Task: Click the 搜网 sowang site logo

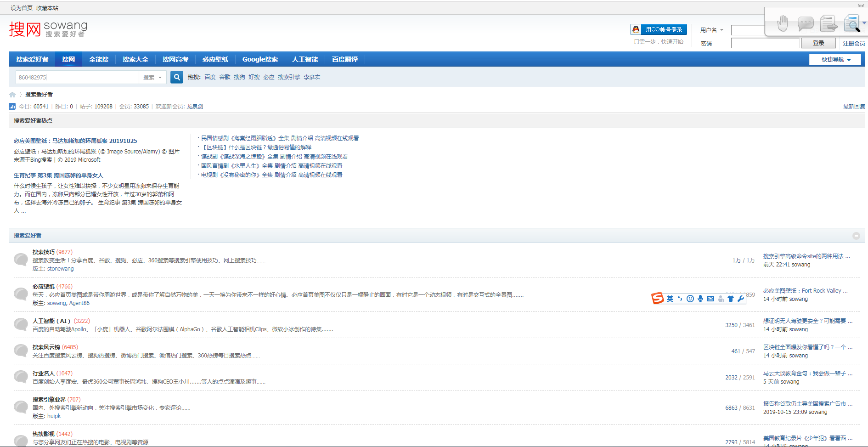Action: tap(48, 29)
